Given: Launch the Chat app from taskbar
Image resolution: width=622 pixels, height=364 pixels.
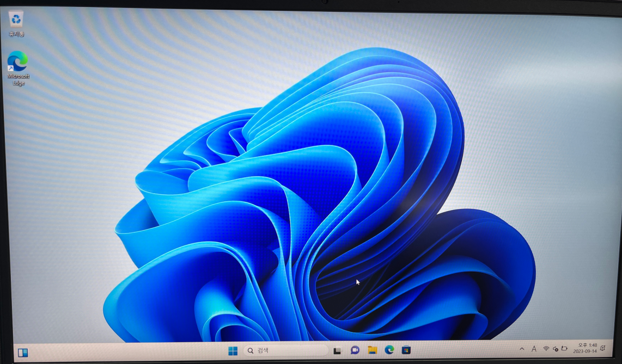Looking at the screenshot, I should (x=355, y=350).
